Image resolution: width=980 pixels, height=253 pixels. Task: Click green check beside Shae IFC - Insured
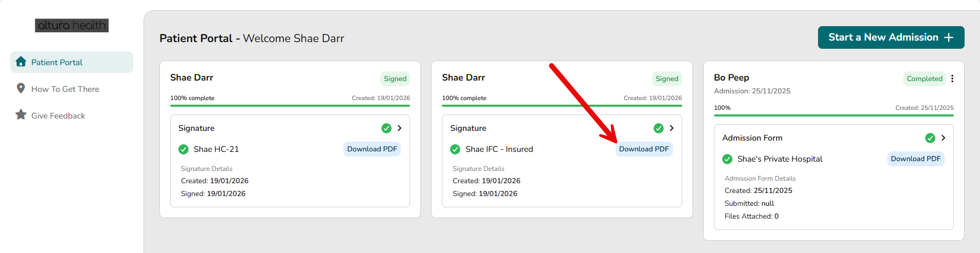coord(455,149)
